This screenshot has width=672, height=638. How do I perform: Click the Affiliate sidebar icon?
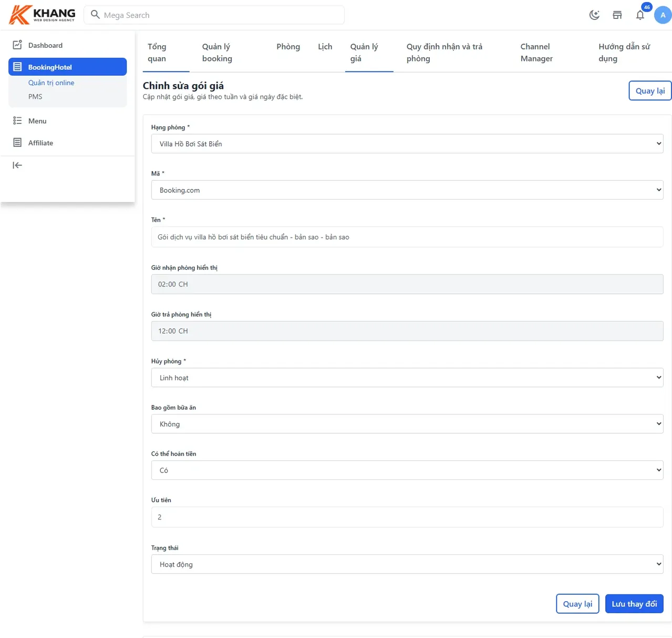[x=17, y=143]
